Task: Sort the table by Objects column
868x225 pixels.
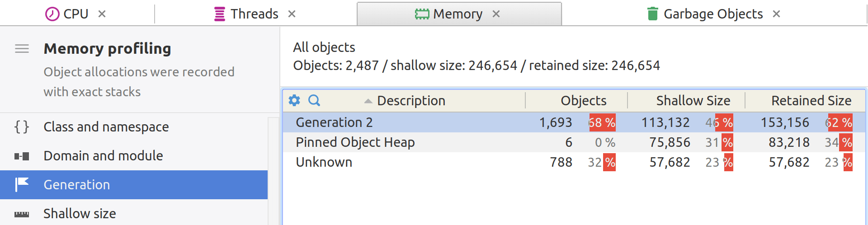Action: point(584,101)
